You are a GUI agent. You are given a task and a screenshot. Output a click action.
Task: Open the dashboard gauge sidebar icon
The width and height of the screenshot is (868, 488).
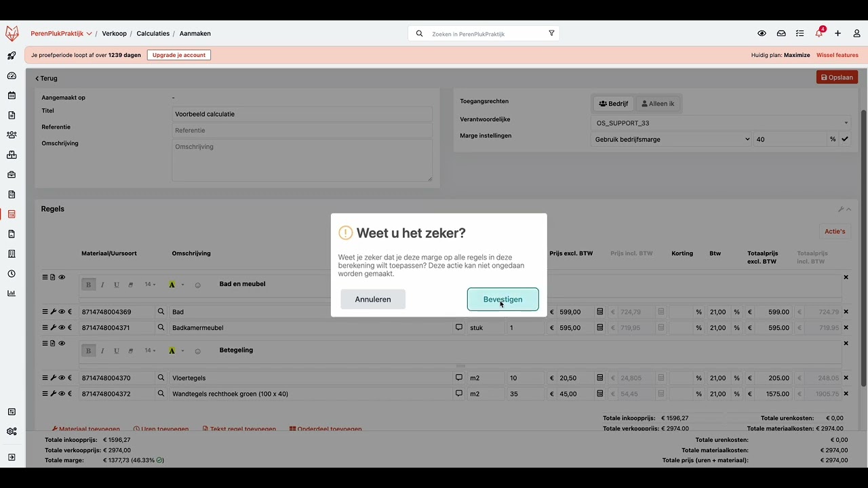pyautogui.click(x=12, y=76)
